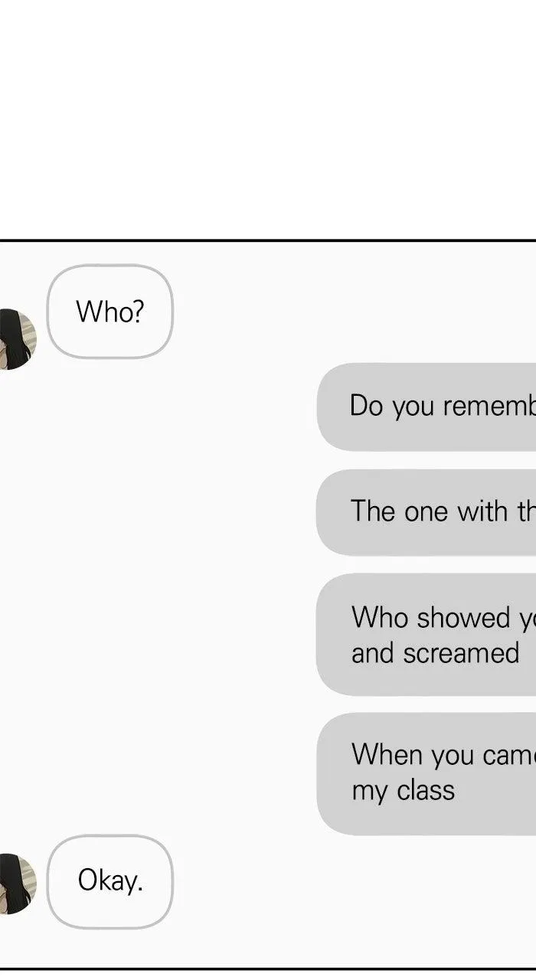Open the "Who showed yo and screamed" message bubble
Viewport: 536px width, 980px height.
[427, 635]
